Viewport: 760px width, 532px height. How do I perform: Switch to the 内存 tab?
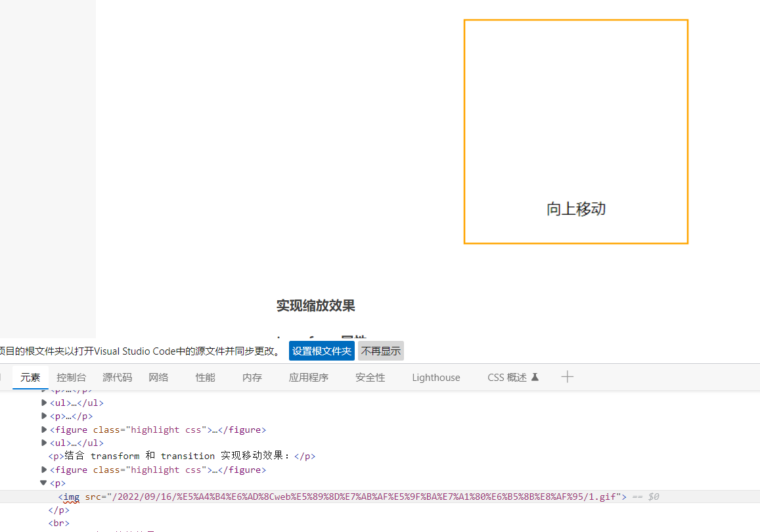pos(252,378)
